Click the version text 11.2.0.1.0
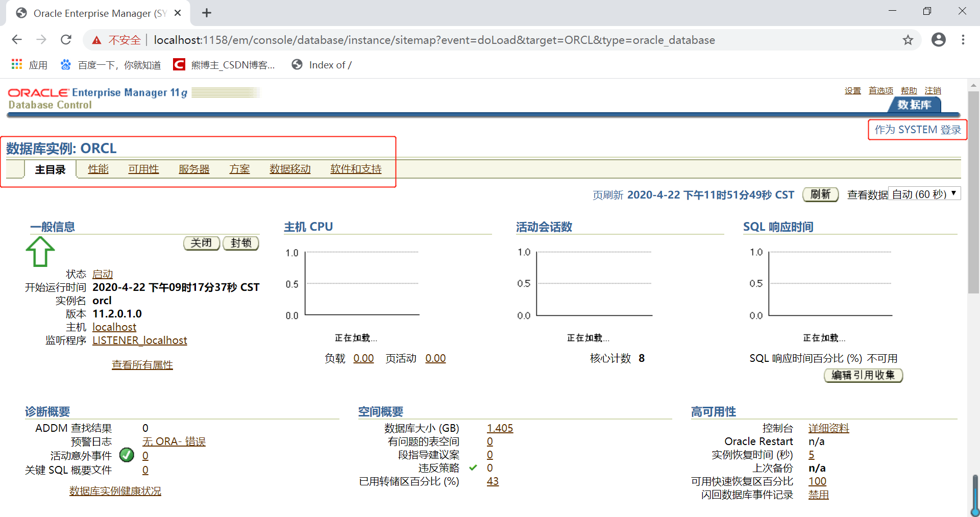Screen dimensions: 980x517 117,314
